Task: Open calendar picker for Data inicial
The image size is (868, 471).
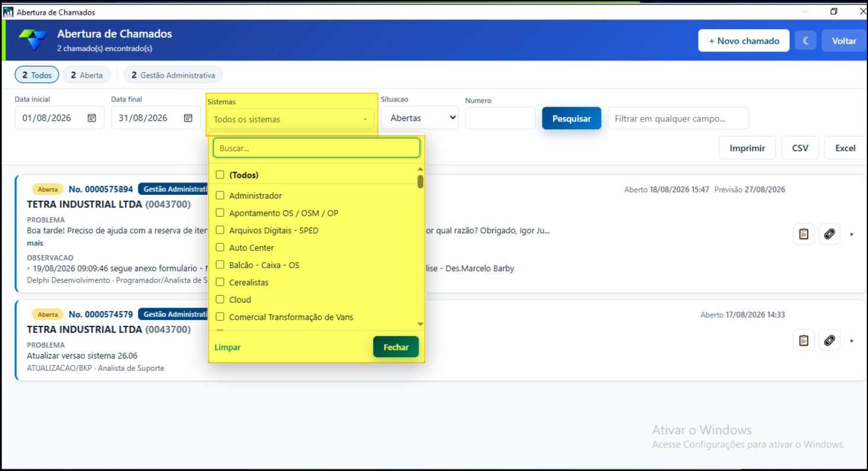Action: (x=92, y=118)
